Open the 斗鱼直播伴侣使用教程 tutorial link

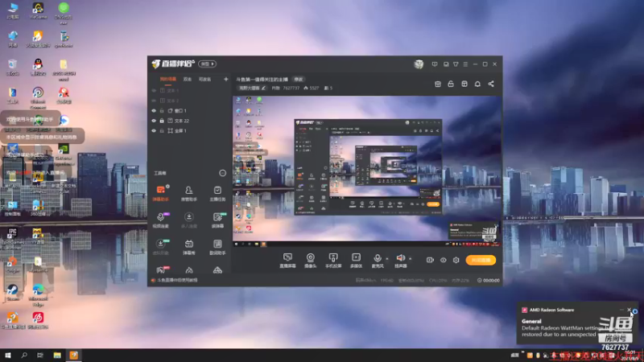point(177,280)
